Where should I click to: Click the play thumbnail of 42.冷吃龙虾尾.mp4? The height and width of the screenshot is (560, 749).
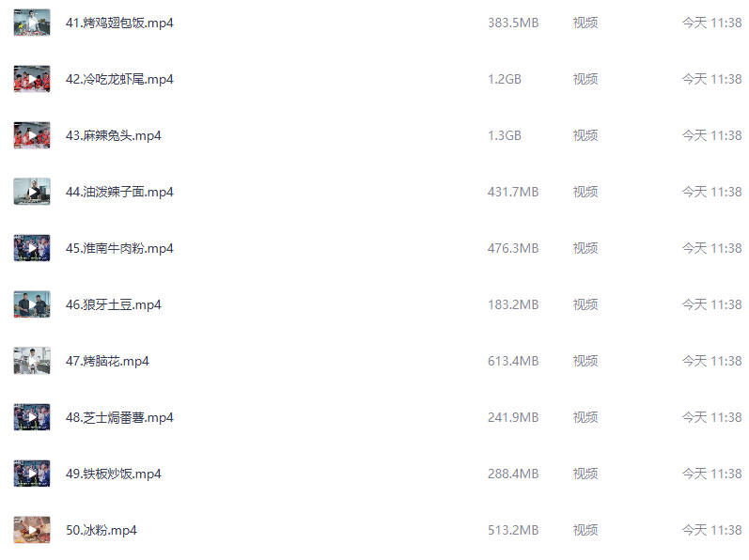click(x=32, y=79)
